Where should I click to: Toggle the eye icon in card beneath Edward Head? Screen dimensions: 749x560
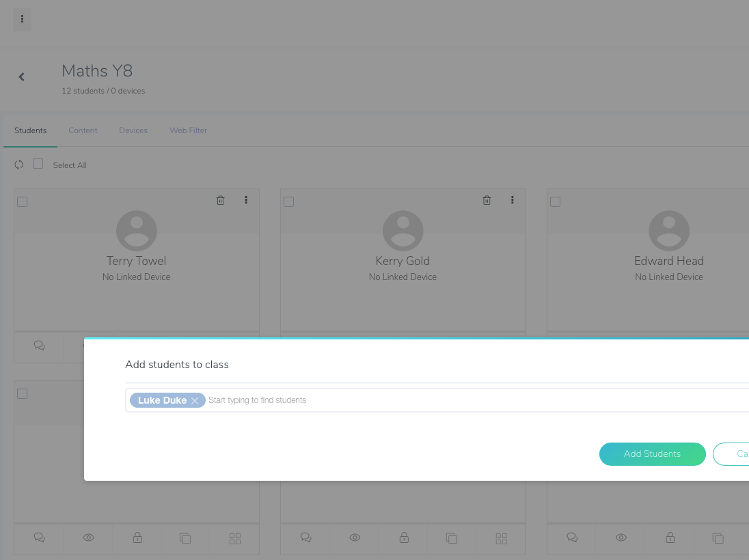[621, 537]
